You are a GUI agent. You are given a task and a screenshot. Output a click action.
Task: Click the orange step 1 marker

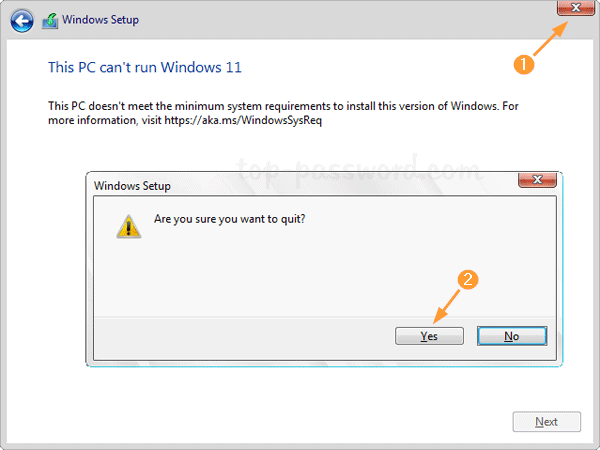coord(520,64)
